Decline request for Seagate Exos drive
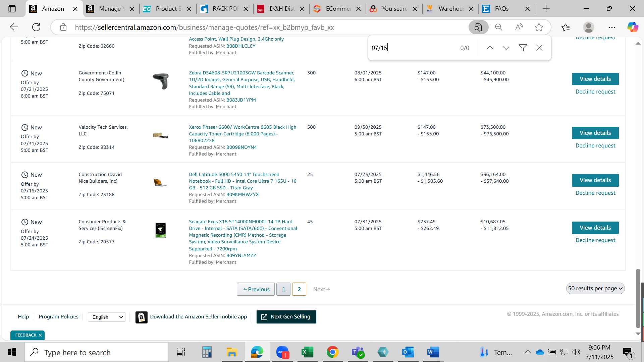 (595, 240)
